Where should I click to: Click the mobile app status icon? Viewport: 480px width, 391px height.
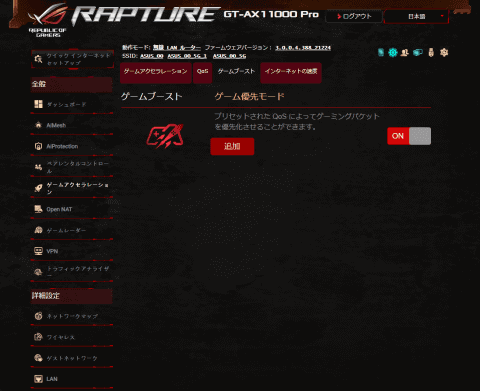click(x=381, y=52)
